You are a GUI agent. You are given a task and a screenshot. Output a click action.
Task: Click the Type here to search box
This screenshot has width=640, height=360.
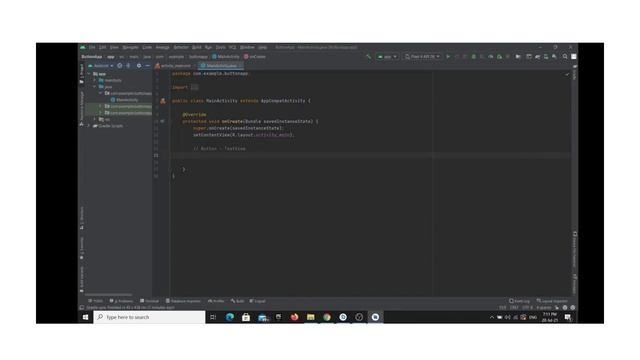click(x=149, y=317)
